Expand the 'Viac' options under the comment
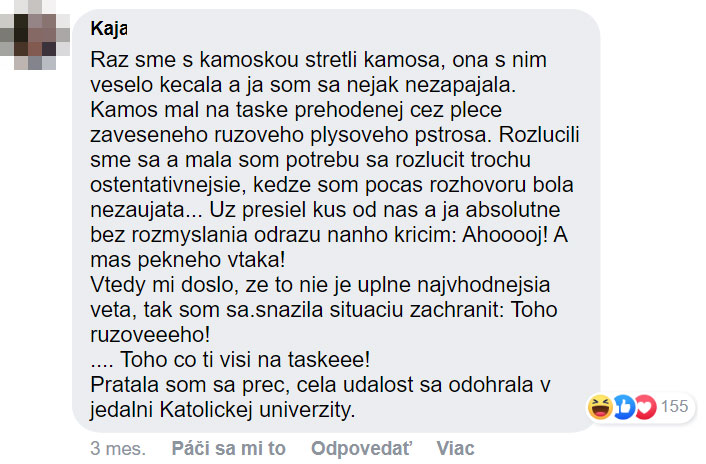 [x=454, y=448]
